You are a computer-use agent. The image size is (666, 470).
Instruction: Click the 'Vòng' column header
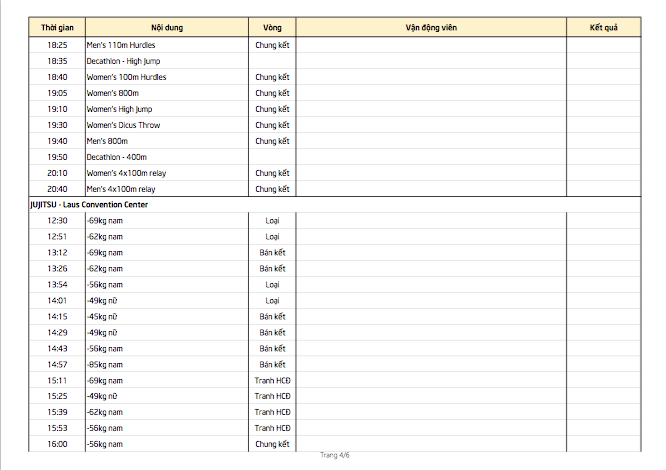(272, 27)
